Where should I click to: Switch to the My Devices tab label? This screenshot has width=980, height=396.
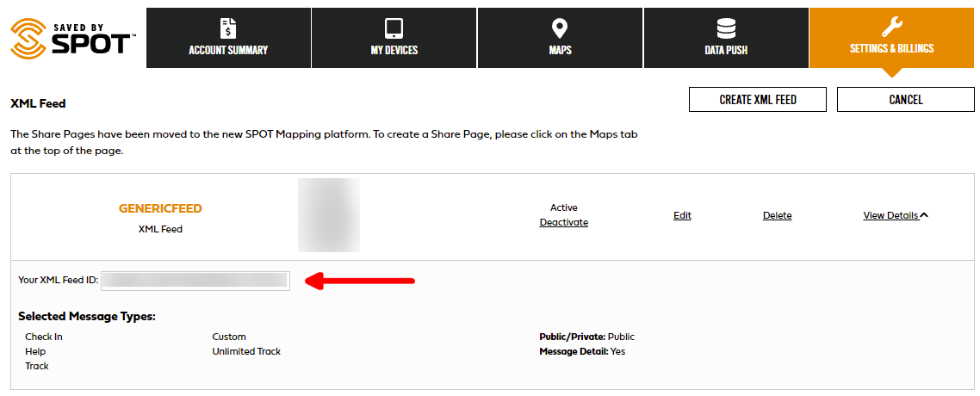394,50
